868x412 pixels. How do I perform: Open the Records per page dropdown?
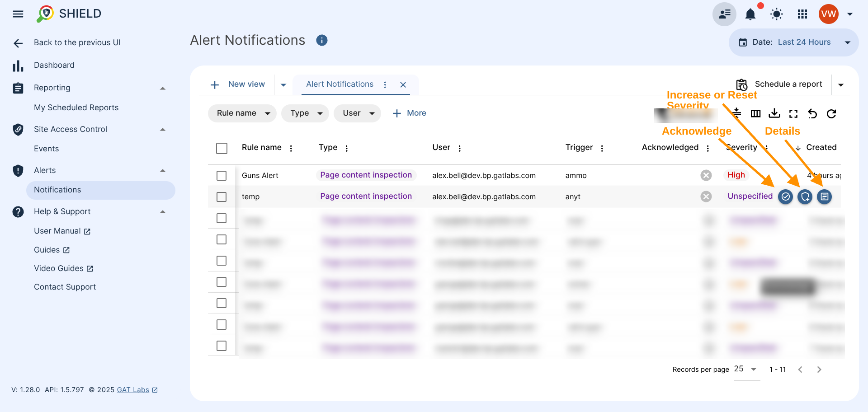pos(746,370)
